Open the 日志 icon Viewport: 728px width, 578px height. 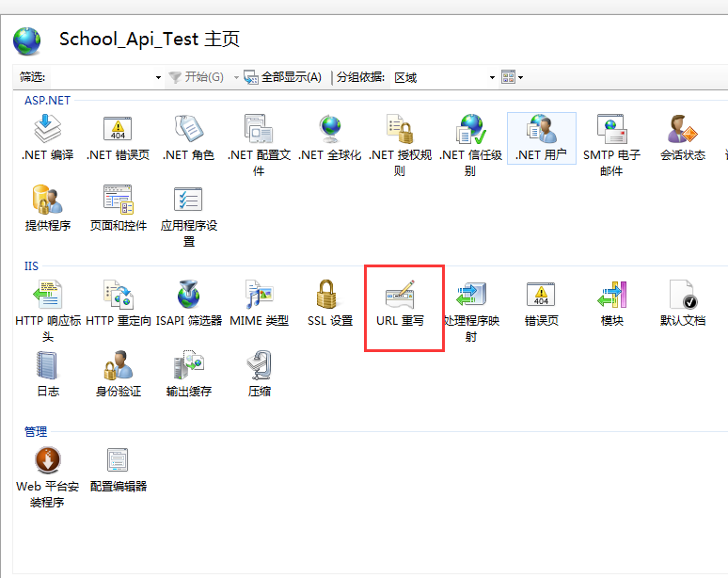[47, 367]
